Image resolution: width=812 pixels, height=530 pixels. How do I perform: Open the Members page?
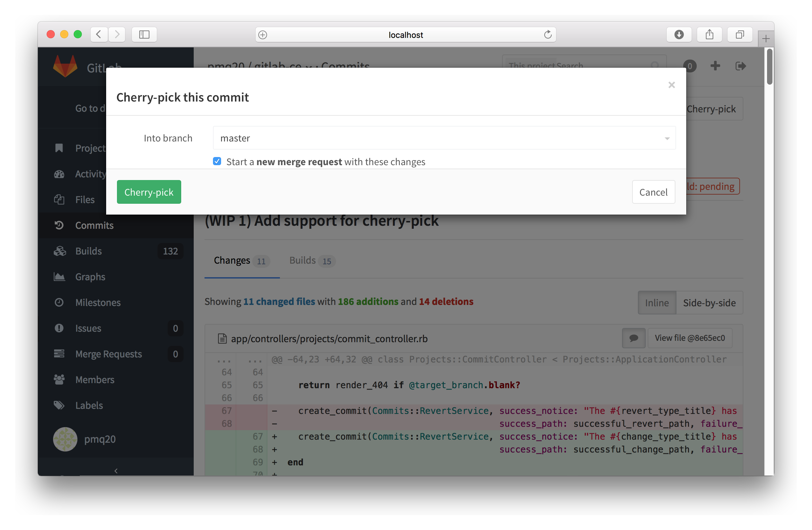(x=95, y=379)
